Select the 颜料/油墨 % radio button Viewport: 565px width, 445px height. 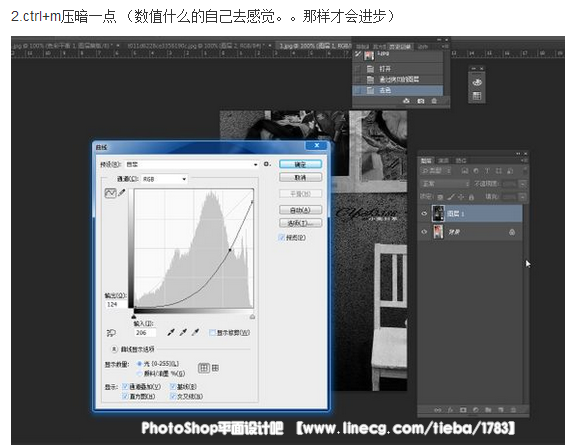[x=139, y=373]
